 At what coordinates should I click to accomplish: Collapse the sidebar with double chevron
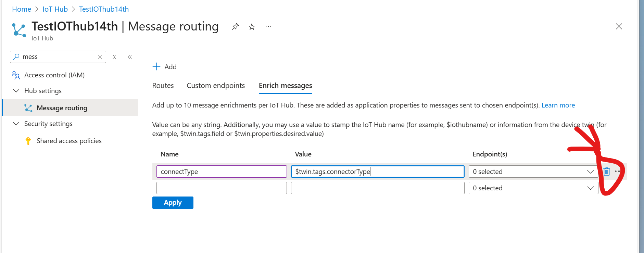pyautogui.click(x=130, y=57)
